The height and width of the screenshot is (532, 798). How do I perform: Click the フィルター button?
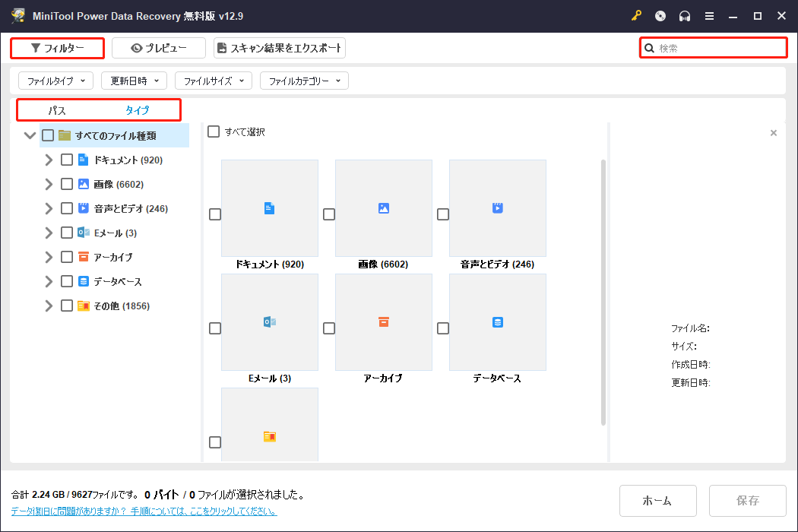(58, 48)
